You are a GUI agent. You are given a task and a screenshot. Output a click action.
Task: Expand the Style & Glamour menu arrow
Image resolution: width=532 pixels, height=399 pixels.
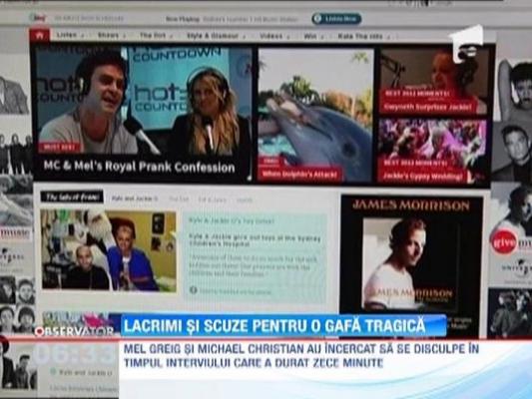pyautogui.click(x=245, y=37)
